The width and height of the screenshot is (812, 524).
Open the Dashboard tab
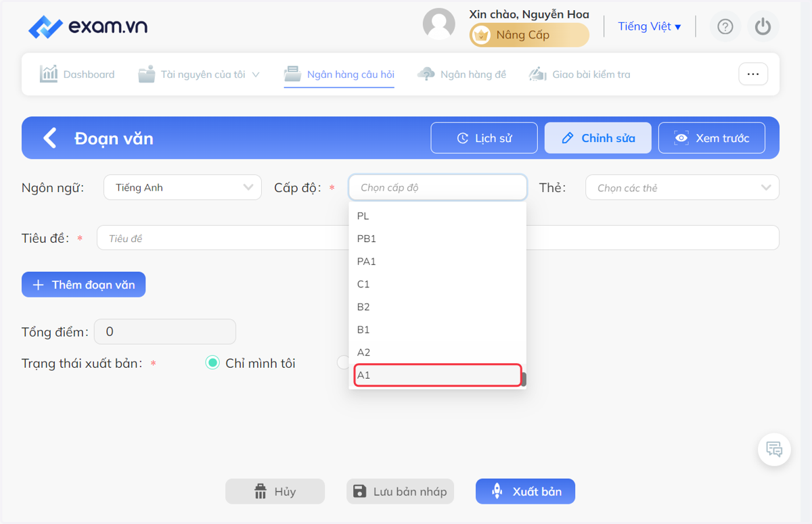tap(77, 74)
